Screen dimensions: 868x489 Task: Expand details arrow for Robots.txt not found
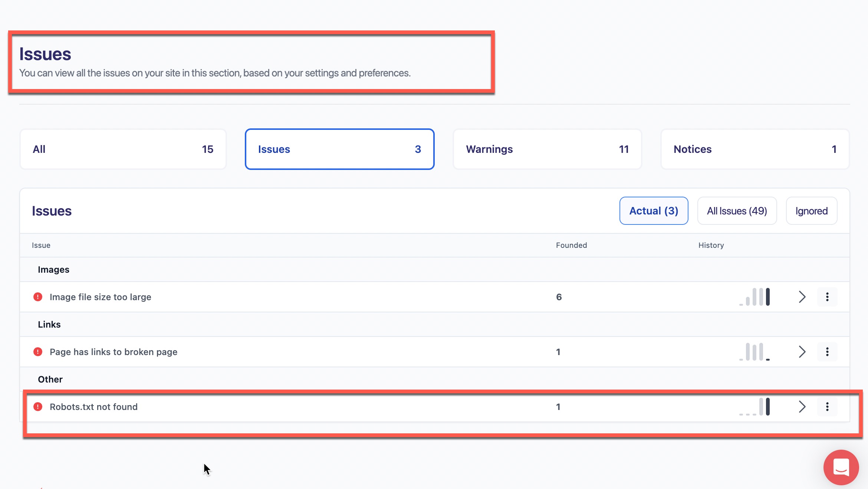coord(802,407)
